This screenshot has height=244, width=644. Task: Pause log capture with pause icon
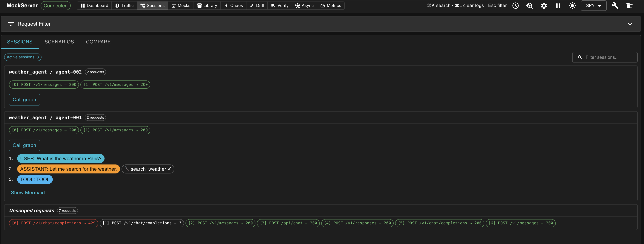click(558, 6)
